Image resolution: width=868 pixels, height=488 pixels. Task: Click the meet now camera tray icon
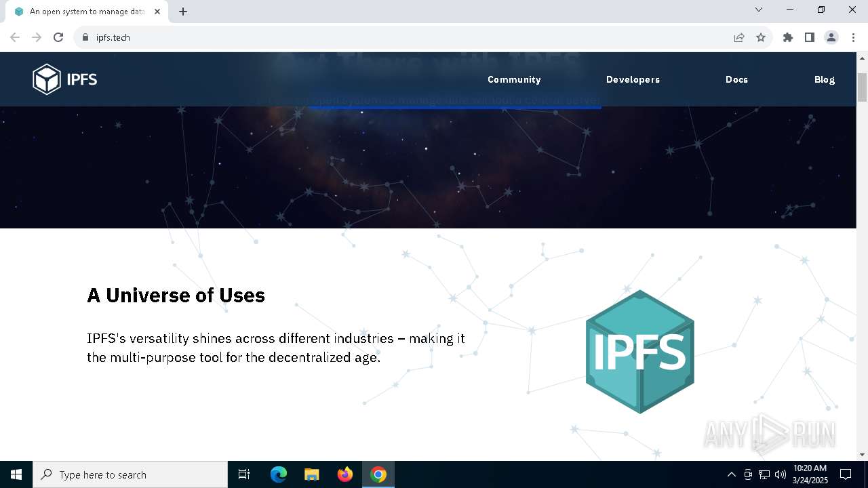[x=748, y=474]
